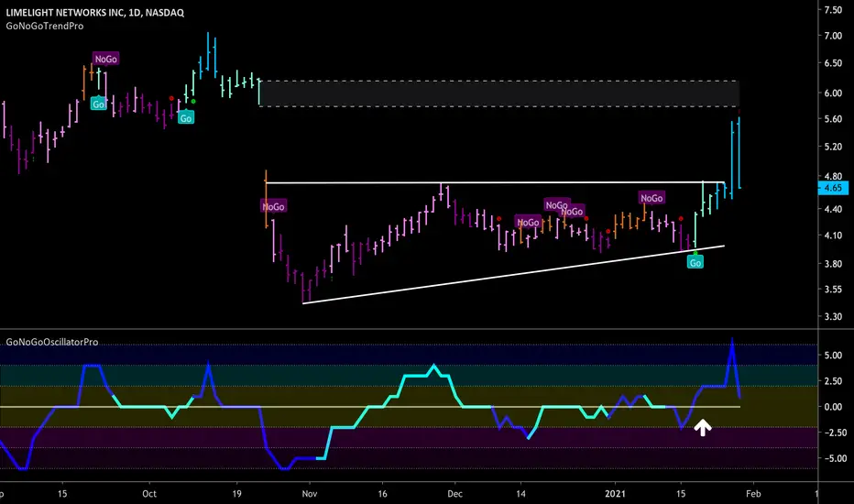Click the 3.30 price axis value
This screenshot has width=854, height=504.
pyautogui.click(x=833, y=316)
